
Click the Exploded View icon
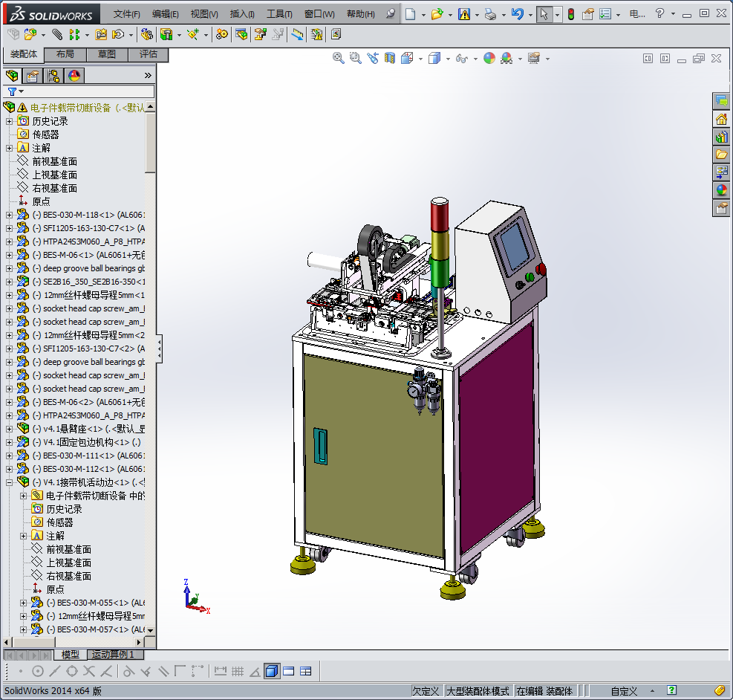point(261,34)
